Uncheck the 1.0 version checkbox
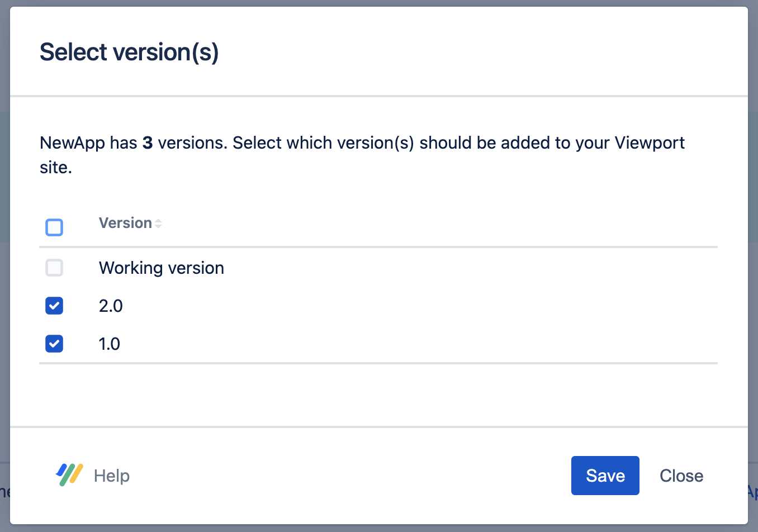The height and width of the screenshot is (532, 758). coord(54,344)
